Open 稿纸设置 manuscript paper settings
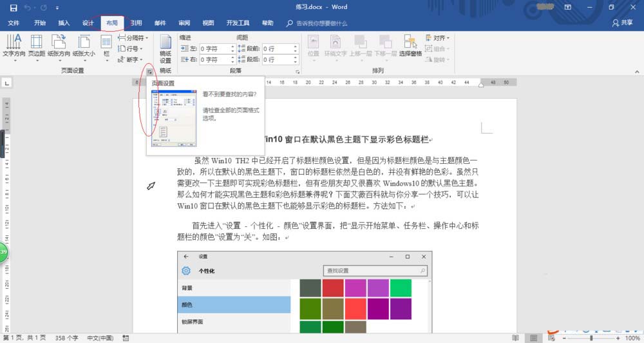Image resolution: width=644 pixels, height=343 pixels. 166,48
